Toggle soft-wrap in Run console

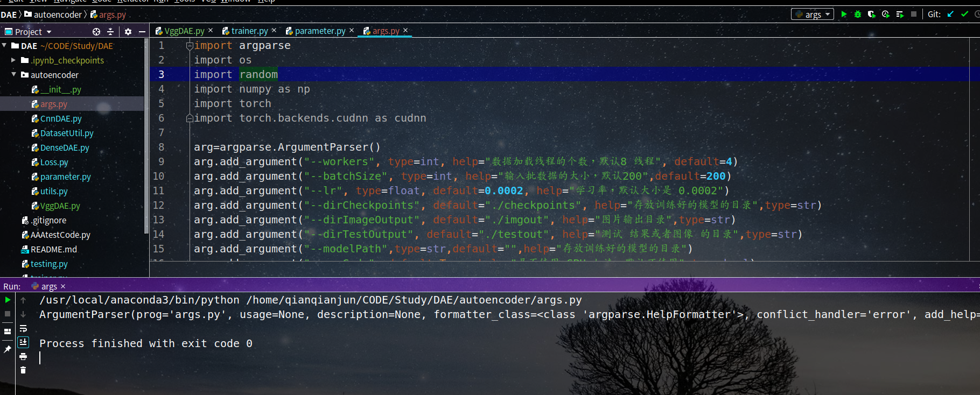click(x=23, y=328)
